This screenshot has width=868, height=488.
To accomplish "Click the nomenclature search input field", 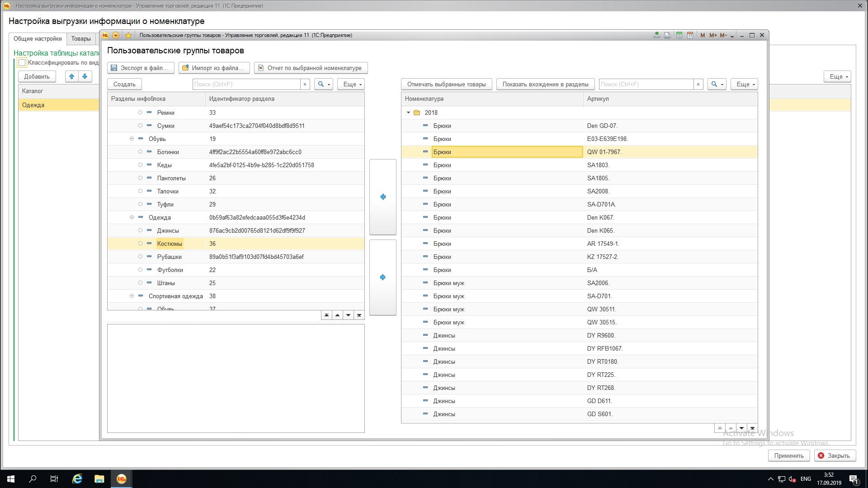I will point(646,84).
